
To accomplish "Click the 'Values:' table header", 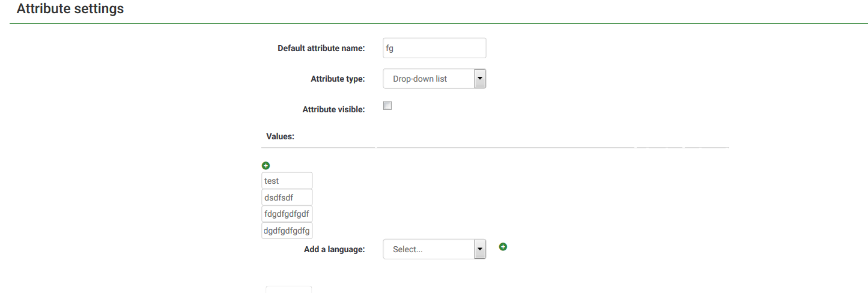I will (x=280, y=136).
